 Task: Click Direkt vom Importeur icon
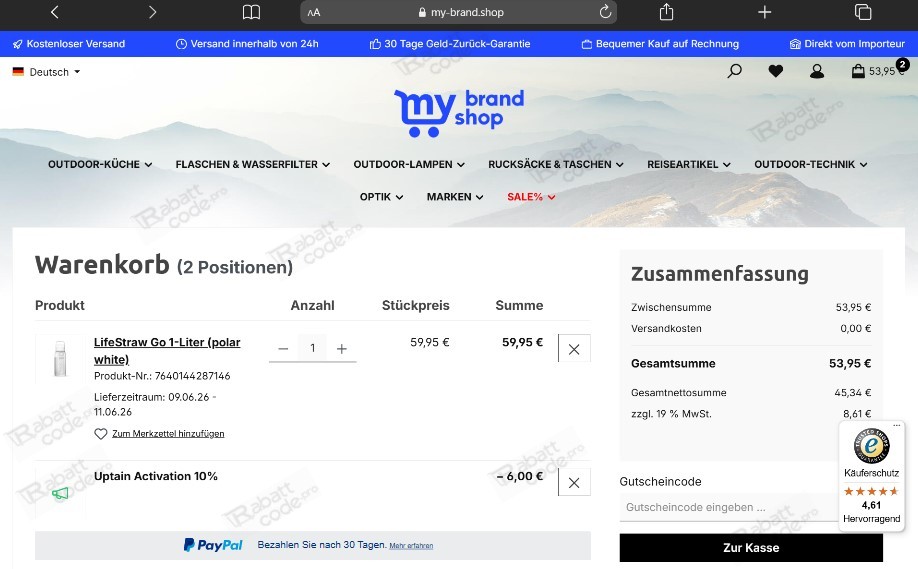point(795,44)
